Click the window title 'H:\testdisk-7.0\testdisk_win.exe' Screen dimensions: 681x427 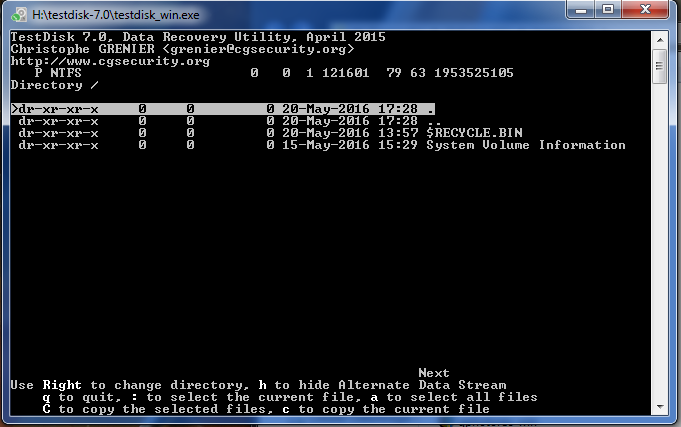point(116,15)
